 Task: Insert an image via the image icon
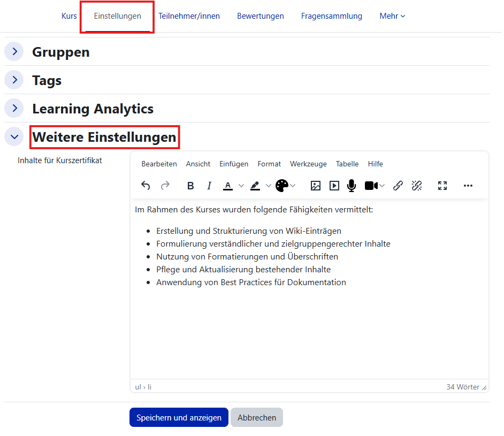pyautogui.click(x=316, y=186)
